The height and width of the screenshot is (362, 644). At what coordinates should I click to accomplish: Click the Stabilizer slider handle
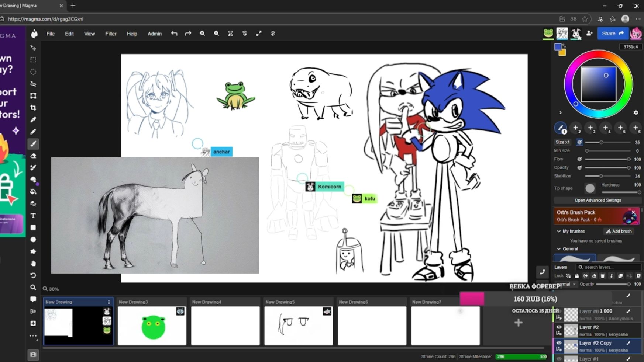[x=601, y=176]
